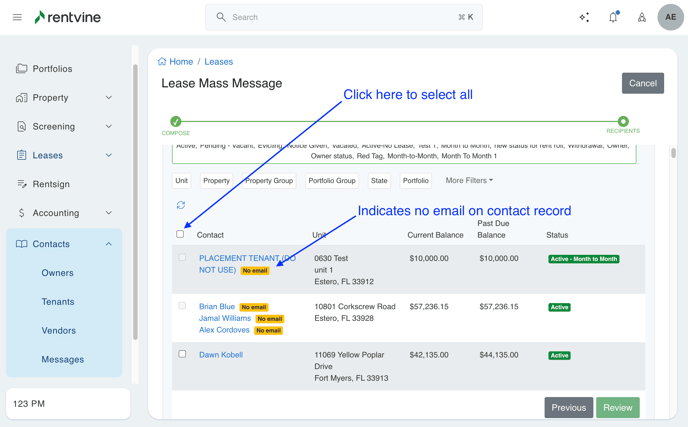Go to Messages in sidebar
The height and width of the screenshot is (427, 688).
(x=62, y=359)
